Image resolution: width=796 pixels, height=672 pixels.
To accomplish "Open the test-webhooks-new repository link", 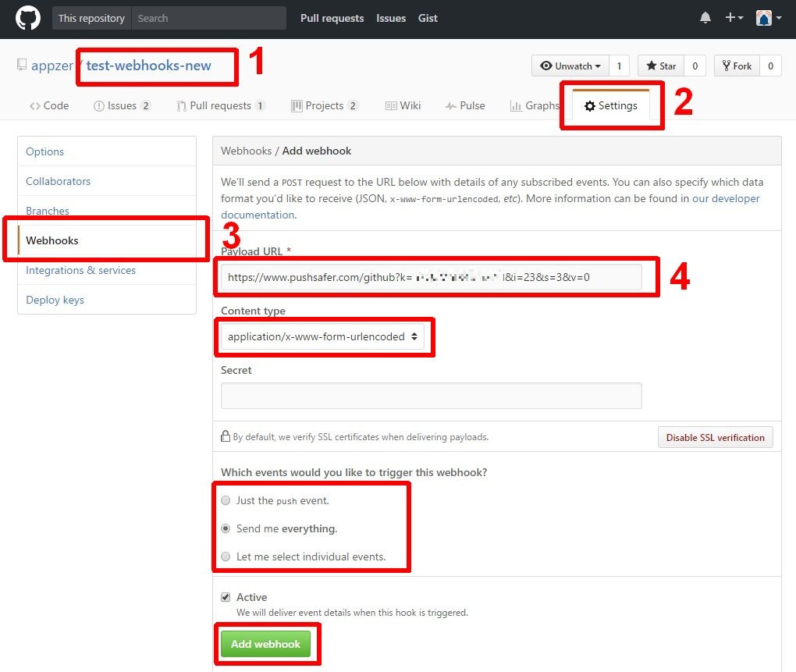I will [x=149, y=66].
